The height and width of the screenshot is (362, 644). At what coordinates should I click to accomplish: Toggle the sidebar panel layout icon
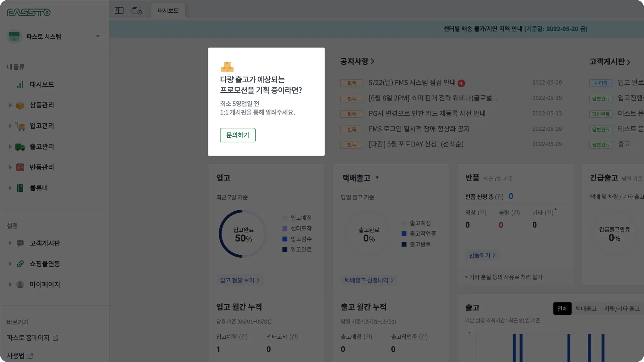click(x=119, y=11)
